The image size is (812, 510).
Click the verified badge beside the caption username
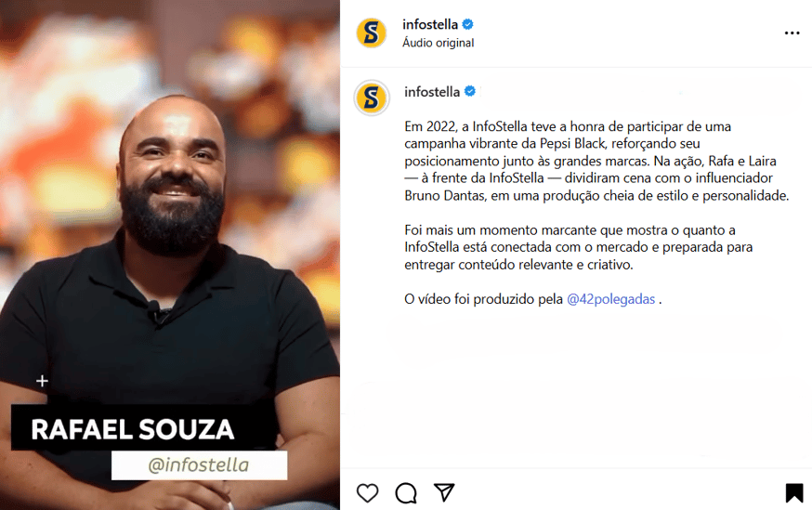coord(470,91)
